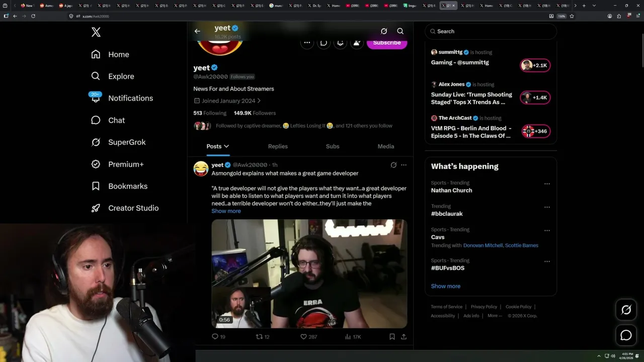This screenshot has height=362, width=644.
Task: Open SuperGrok from the sidebar
Action: point(118,142)
